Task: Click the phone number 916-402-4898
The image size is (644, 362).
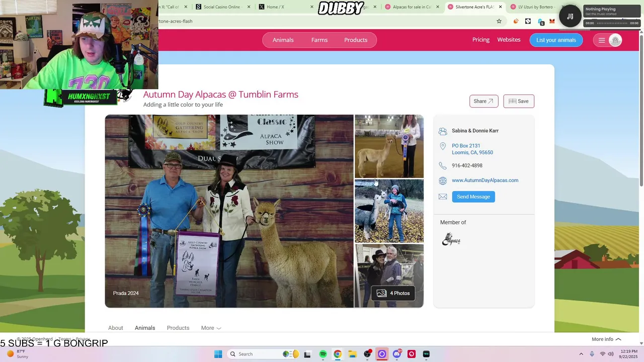Action: [x=467, y=165]
